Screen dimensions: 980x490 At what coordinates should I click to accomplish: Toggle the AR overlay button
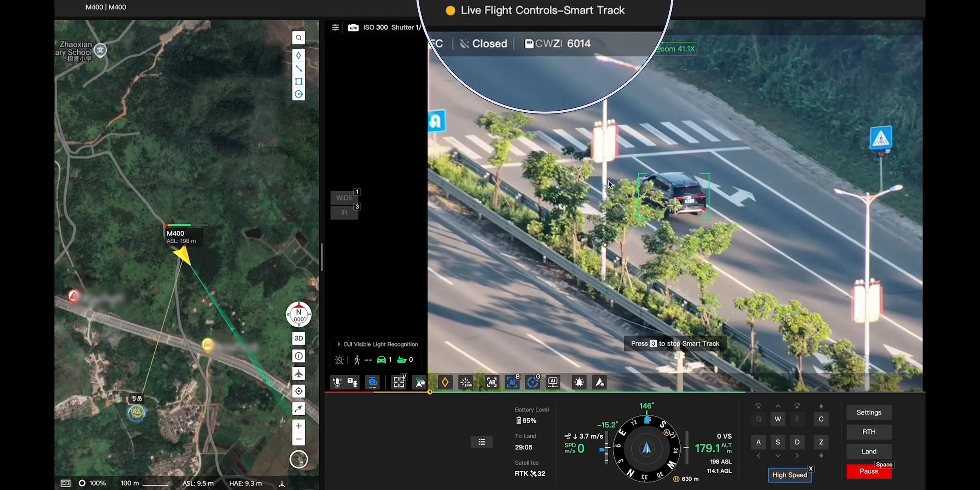(492, 383)
